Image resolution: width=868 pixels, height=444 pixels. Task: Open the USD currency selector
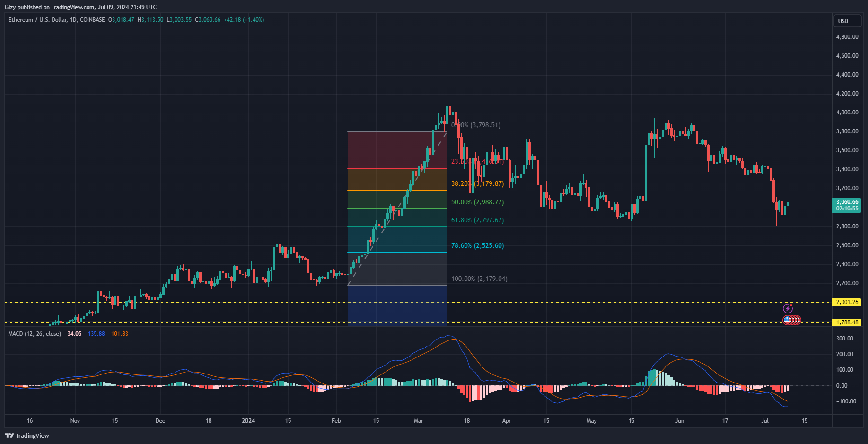pyautogui.click(x=847, y=21)
